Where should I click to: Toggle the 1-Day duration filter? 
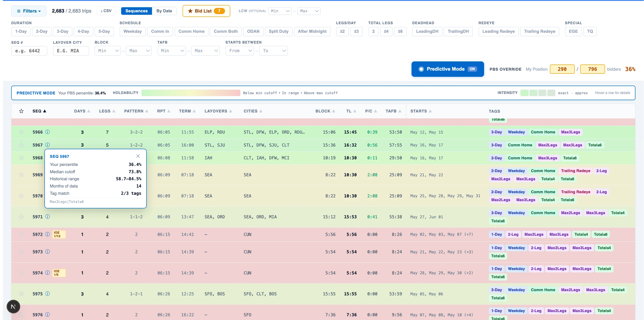(21, 31)
